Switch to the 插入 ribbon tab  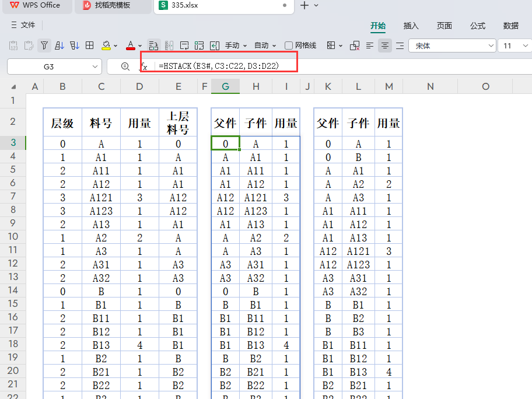411,26
